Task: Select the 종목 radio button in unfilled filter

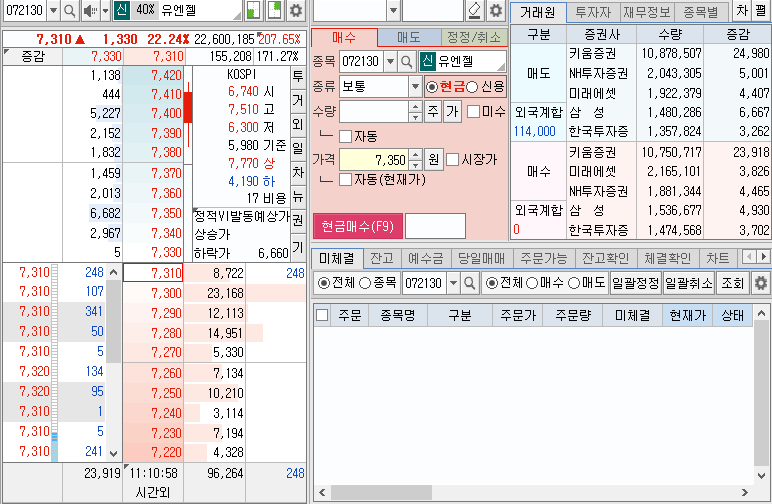Action: tap(365, 283)
